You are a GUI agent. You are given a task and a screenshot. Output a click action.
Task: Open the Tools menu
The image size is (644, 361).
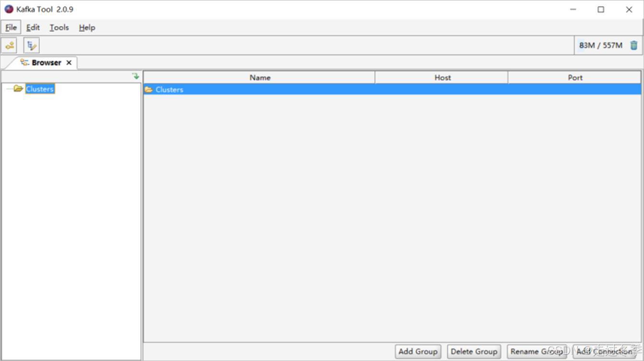59,27
